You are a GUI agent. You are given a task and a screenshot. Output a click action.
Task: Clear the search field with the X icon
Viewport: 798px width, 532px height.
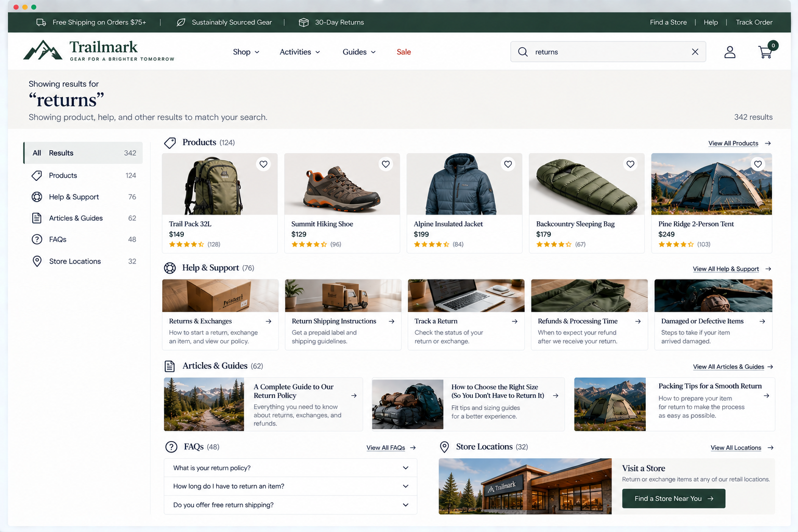[695, 52]
